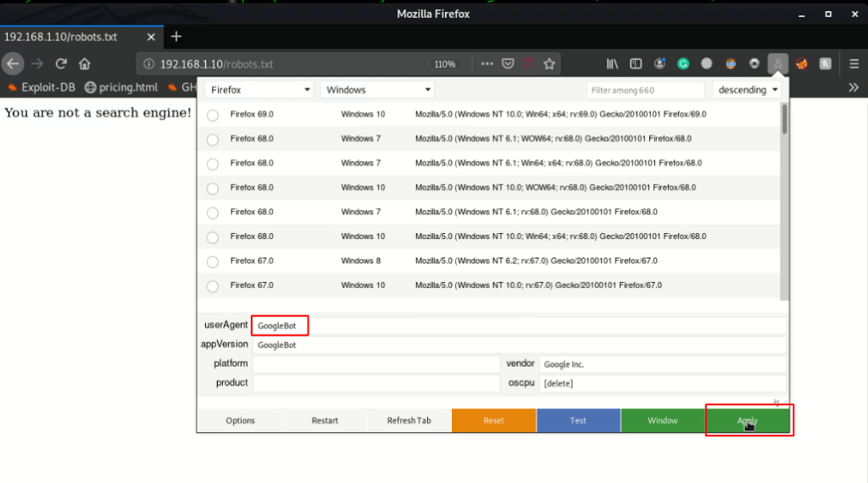Image resolution: width=868 pixels, height=483 pixels.
Task: Click the Options button
Action: 240,420
